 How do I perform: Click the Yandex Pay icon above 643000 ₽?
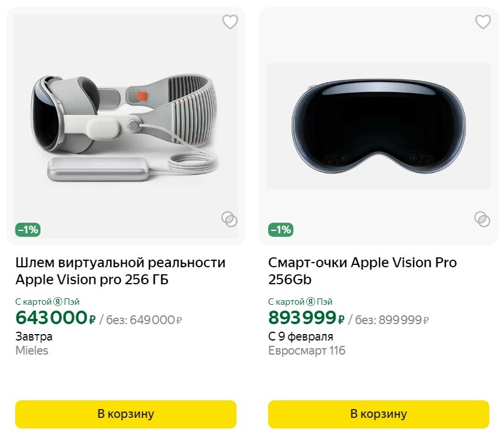pyautogui.click(x=57, y=302)
